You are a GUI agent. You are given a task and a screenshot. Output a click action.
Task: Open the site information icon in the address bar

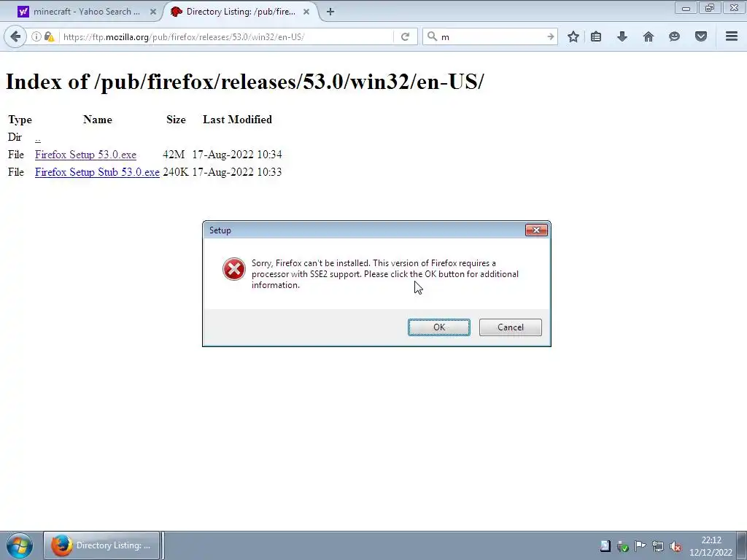36,36
